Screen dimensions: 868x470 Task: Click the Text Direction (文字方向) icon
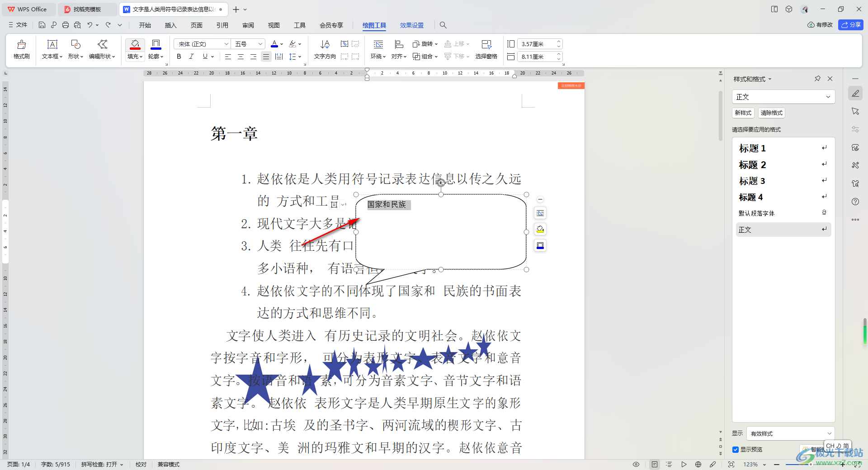[325, 44]
